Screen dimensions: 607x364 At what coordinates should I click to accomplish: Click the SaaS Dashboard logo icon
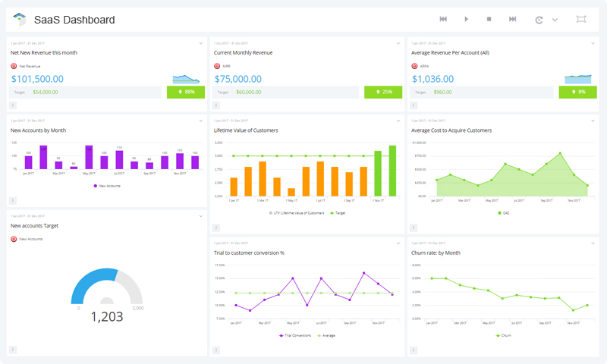tap(19, 19)
